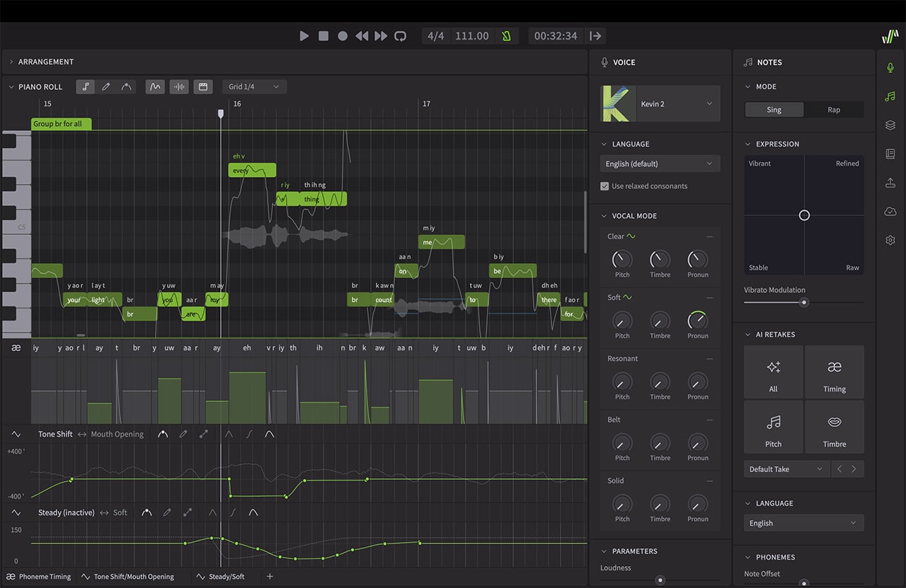Stop playback with the Stop button
This screenshot has width=906, height=588.
tap(323, 36)
